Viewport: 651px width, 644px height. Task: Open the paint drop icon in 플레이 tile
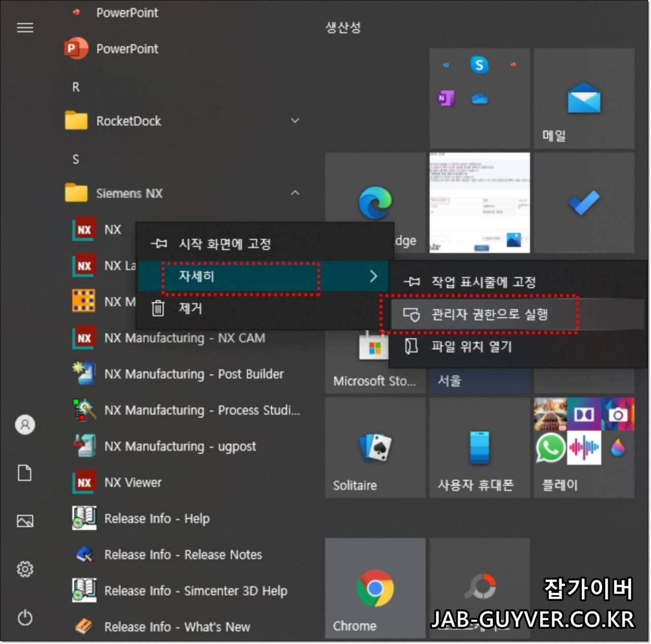point(618,448)
